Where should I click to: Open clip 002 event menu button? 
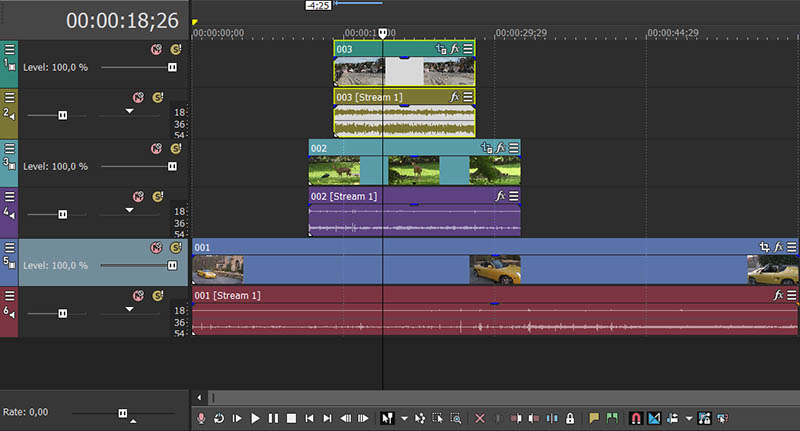pos(514,148)
